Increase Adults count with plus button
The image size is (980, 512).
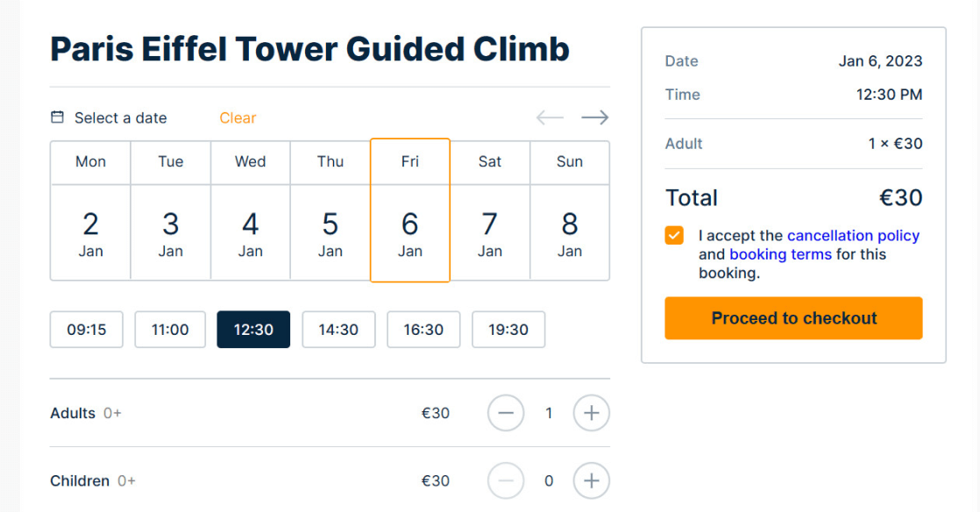click(x=592, y=413)
